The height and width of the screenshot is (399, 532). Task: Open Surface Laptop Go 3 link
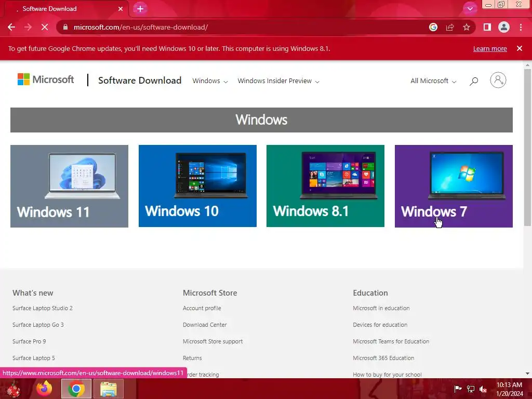(38, 325)
